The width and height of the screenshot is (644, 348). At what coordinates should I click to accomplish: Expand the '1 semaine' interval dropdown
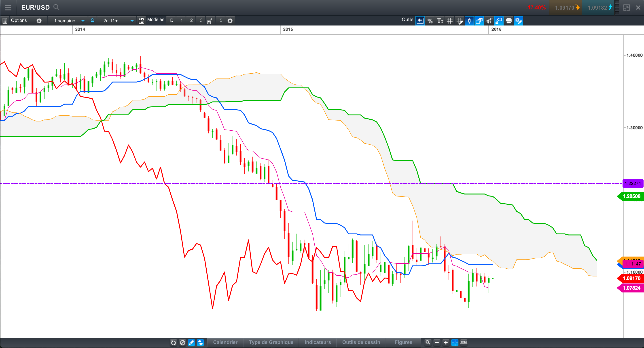click(x=83, y=21)
